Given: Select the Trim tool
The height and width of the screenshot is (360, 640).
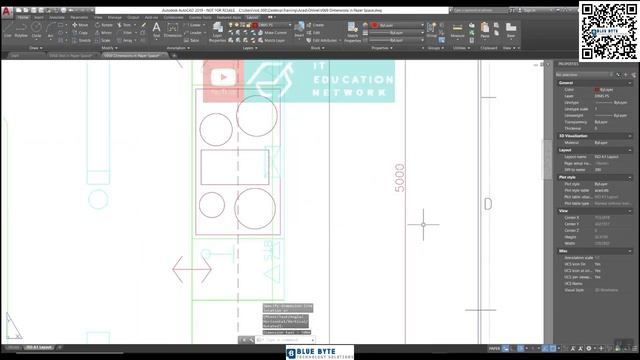Looking at the screenshot, I should (x=124, y=25).
